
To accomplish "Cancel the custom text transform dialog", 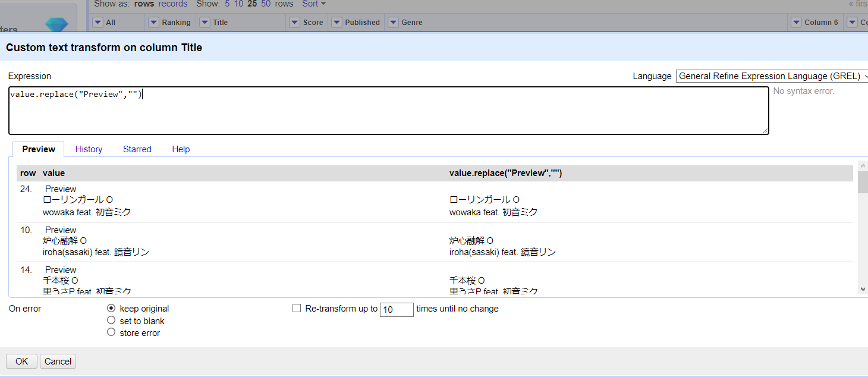I will point(58,362).
